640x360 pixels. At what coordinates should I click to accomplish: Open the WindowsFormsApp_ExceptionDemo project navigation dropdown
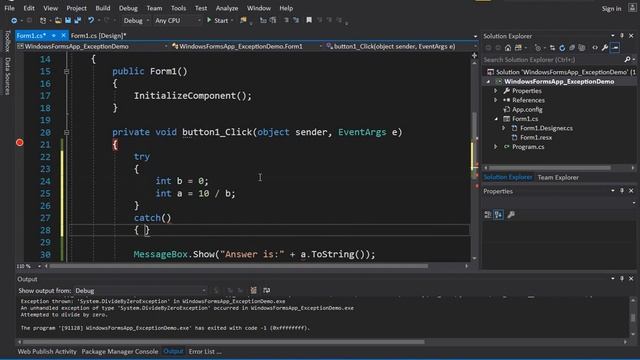93,47
